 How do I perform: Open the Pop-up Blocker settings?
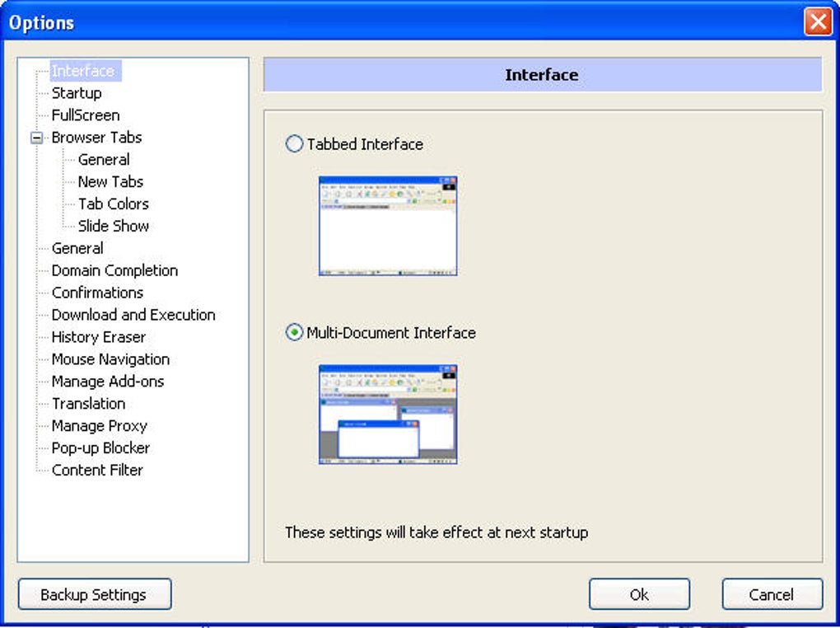click(100, 448)
